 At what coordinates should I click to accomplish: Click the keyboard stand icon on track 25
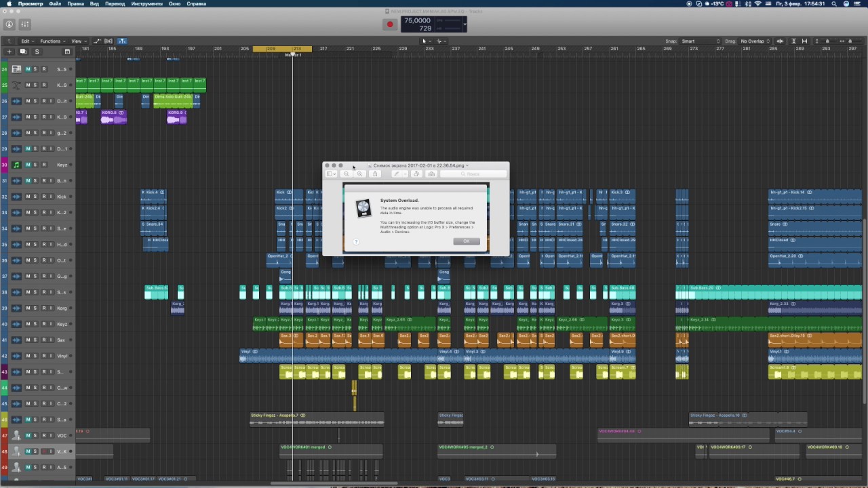coord(16,85)
